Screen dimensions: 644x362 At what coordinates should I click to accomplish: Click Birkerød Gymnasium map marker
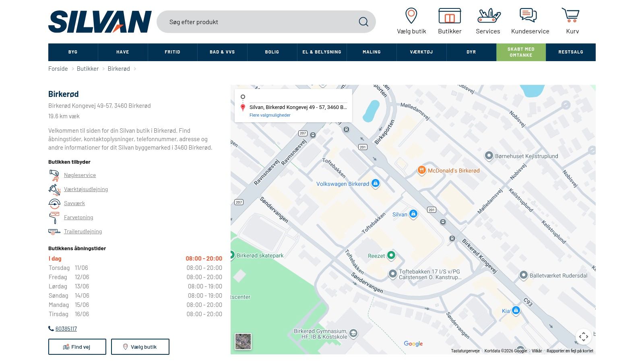pyautogui.click(x=353, y=333)
